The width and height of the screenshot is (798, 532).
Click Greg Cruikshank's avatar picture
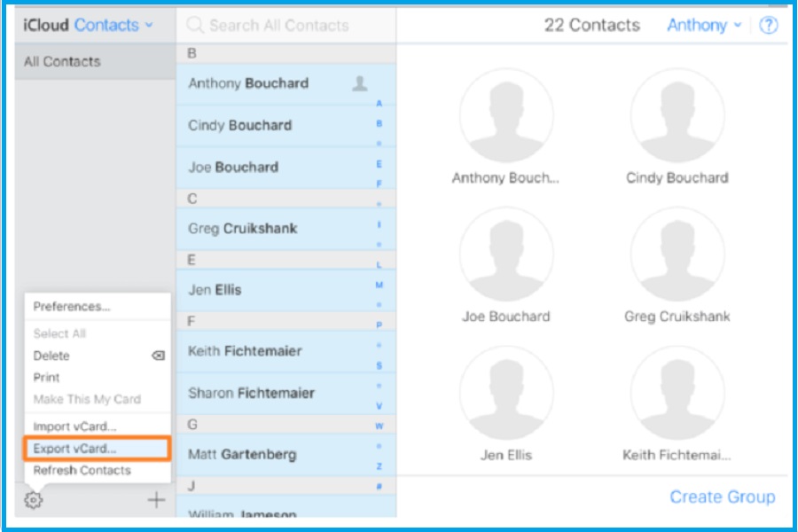[677, 256]
